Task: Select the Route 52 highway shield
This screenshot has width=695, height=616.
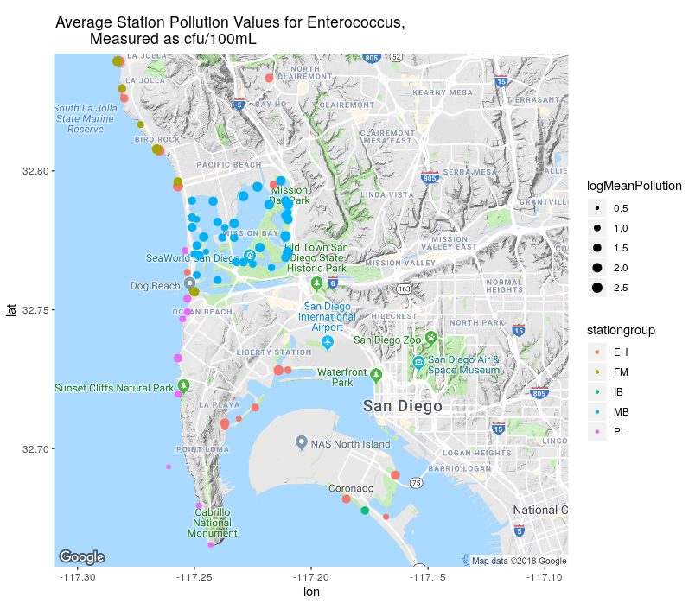Action: click(x=396, y=58)
